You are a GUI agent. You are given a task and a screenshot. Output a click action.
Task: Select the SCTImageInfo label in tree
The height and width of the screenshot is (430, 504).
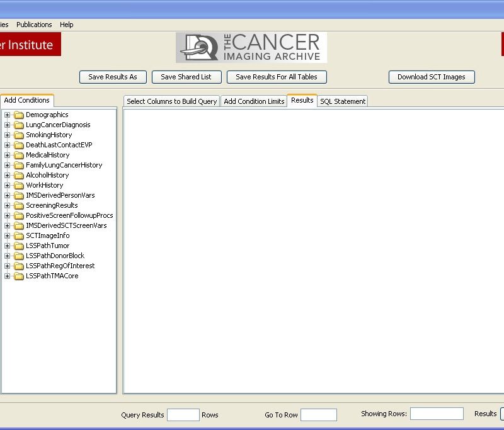(x=48, y=235)
